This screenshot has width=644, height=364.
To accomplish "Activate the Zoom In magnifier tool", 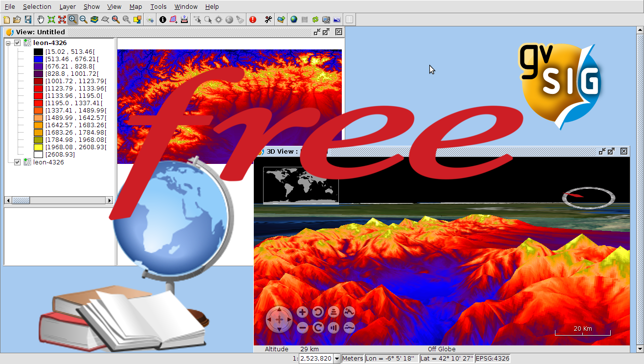I will point(72,20).
